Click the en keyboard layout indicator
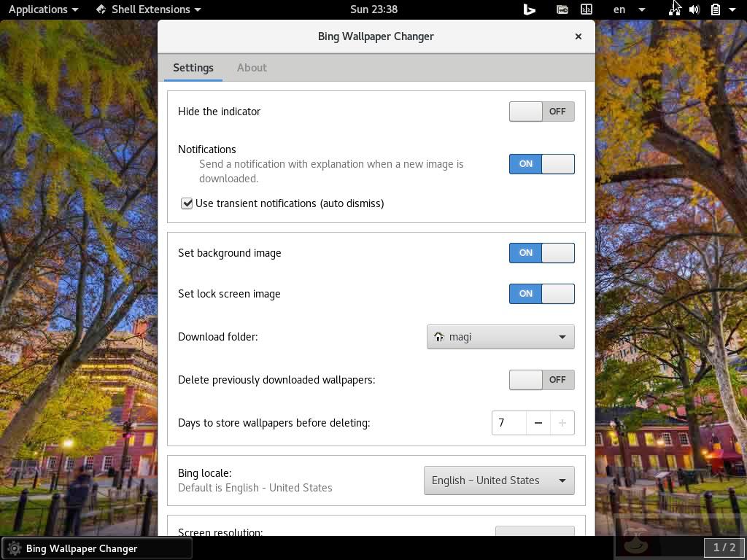The height and width of the screenshot is (560, 747). pyautogui.click(x=619, y=9)
